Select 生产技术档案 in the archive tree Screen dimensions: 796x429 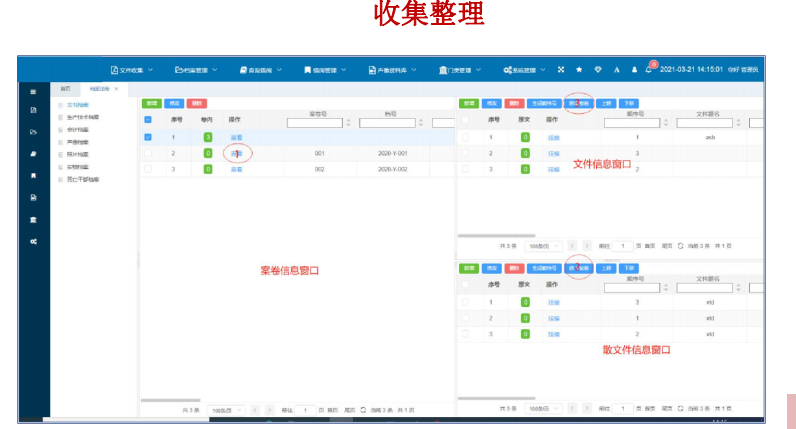(x=83, y=117)
